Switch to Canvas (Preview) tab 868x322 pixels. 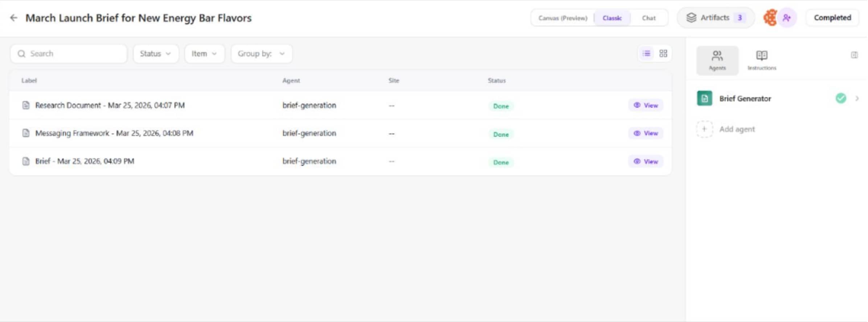563,18
